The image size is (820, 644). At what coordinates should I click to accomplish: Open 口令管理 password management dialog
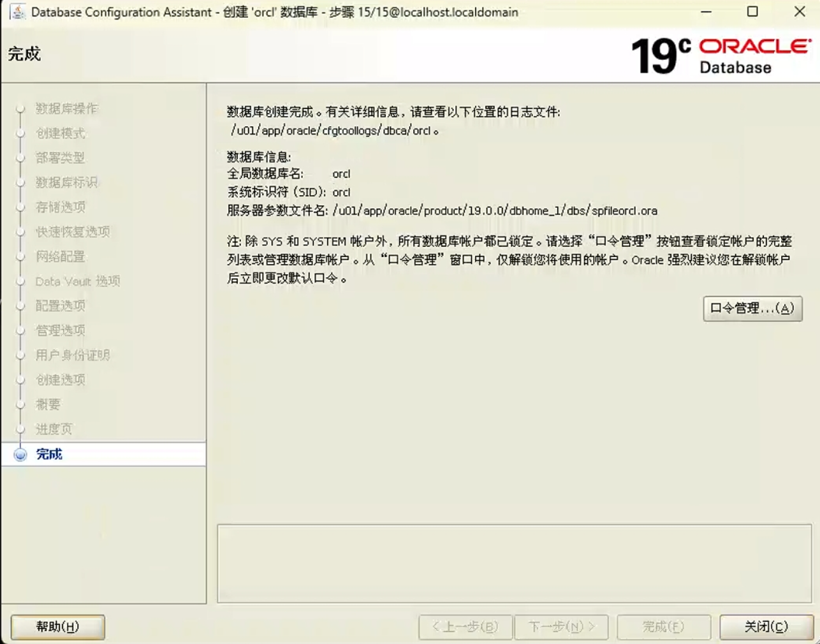(x=752, y=309)
